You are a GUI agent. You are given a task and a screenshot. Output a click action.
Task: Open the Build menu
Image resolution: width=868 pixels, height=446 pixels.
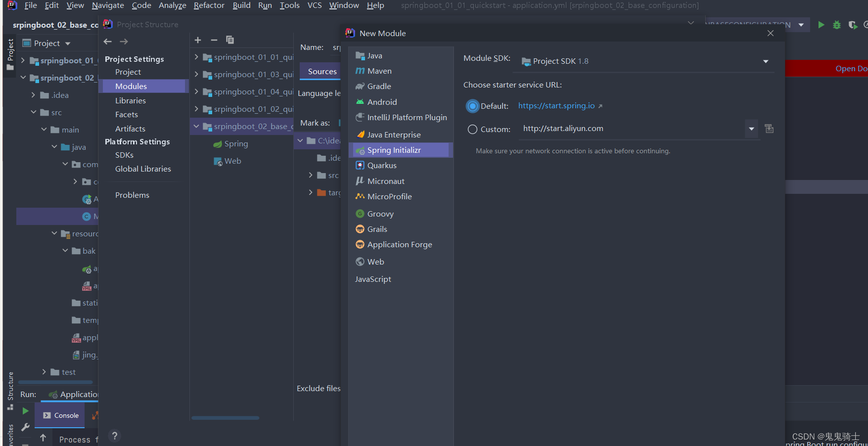242,5
